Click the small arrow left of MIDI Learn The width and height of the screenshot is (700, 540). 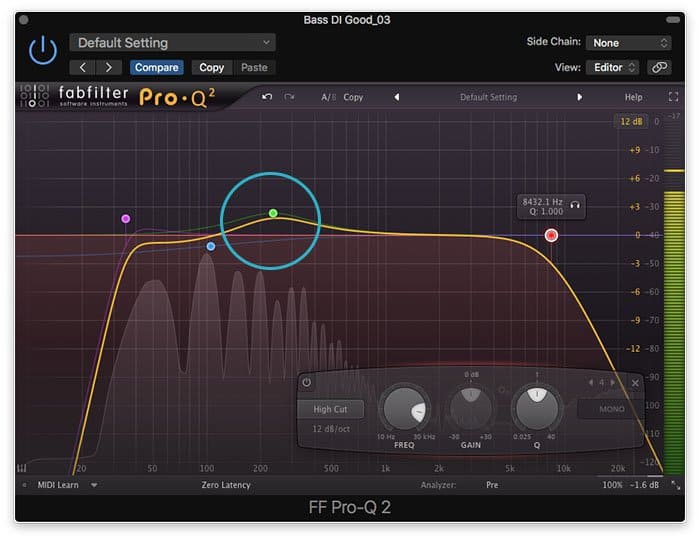[25, 485]
